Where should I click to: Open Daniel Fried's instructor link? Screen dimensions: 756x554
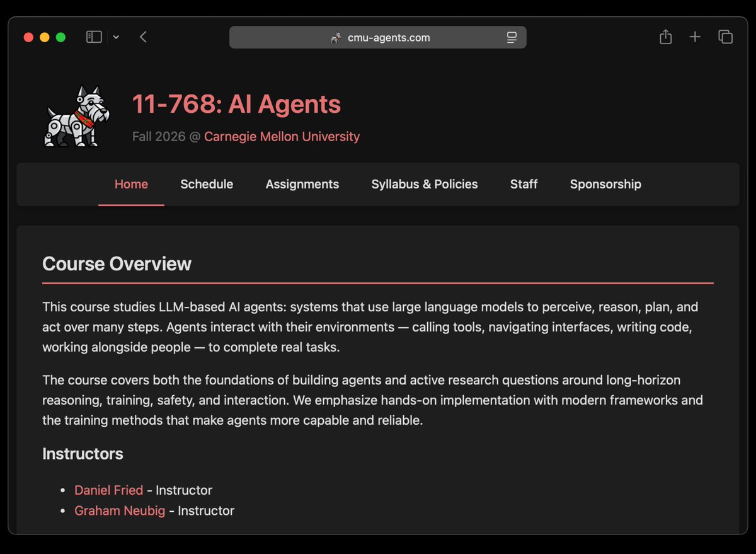pyautogui.click(x=109, y=490)
